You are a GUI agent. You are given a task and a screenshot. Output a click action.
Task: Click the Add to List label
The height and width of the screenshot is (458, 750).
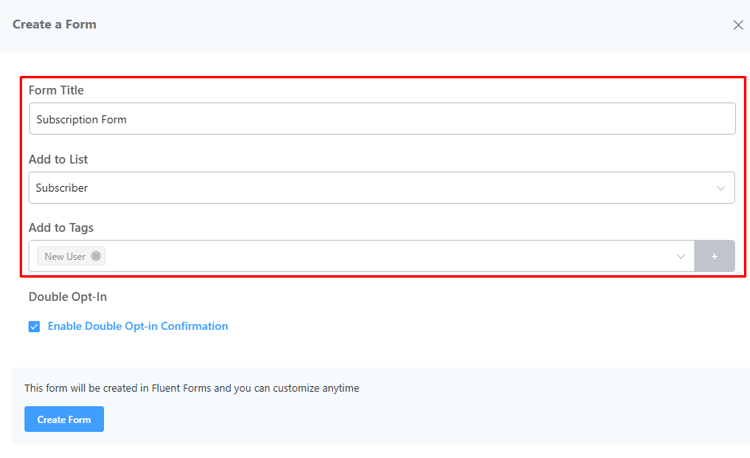(x=58, y=159)
